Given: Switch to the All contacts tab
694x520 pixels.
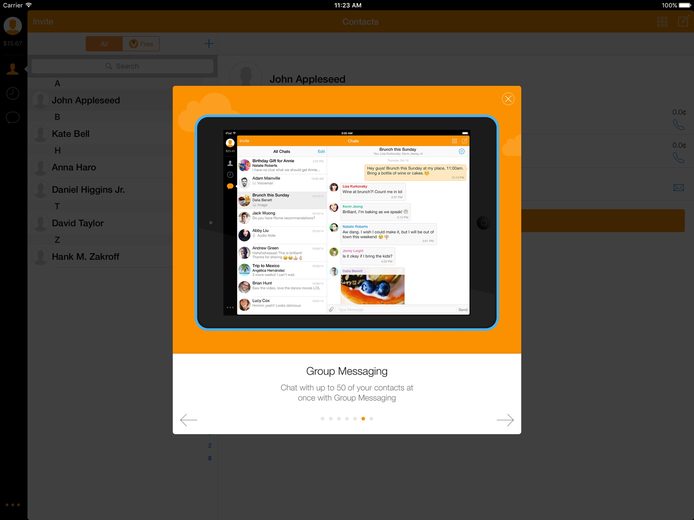Looking at the screenshot, I should 104,44.
